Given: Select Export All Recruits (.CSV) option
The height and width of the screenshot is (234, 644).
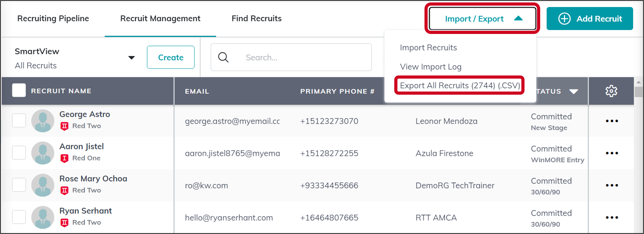Looking at the screenshot, I should click(x=460, y=86).
